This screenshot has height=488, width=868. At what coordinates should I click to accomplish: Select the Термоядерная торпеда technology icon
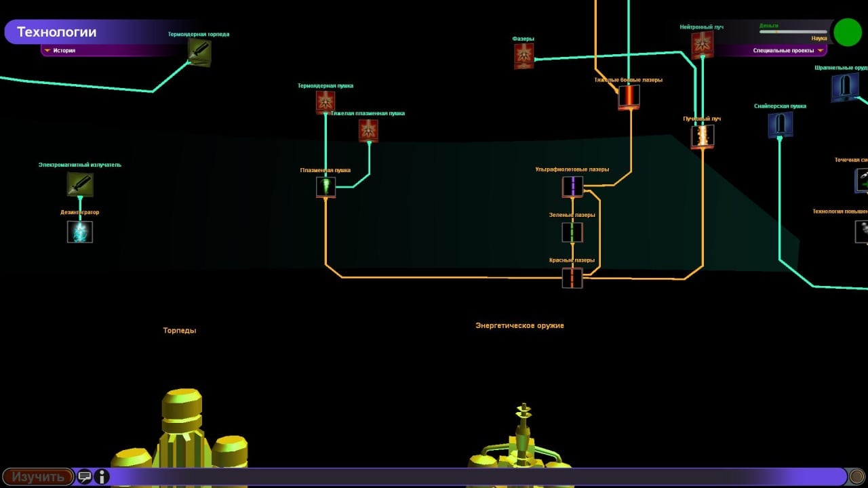[x=199, y=52]
